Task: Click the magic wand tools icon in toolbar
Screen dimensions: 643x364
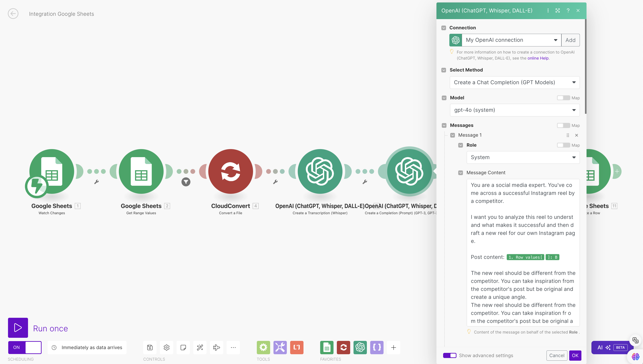Action: (x=201, y=348)
